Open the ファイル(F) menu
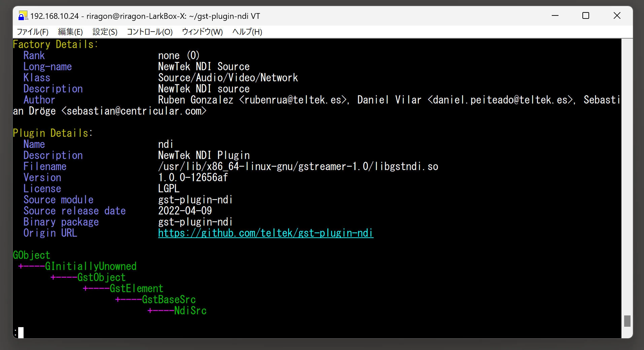Viewport: 644px width, 350px height. (x=33, y=32)
